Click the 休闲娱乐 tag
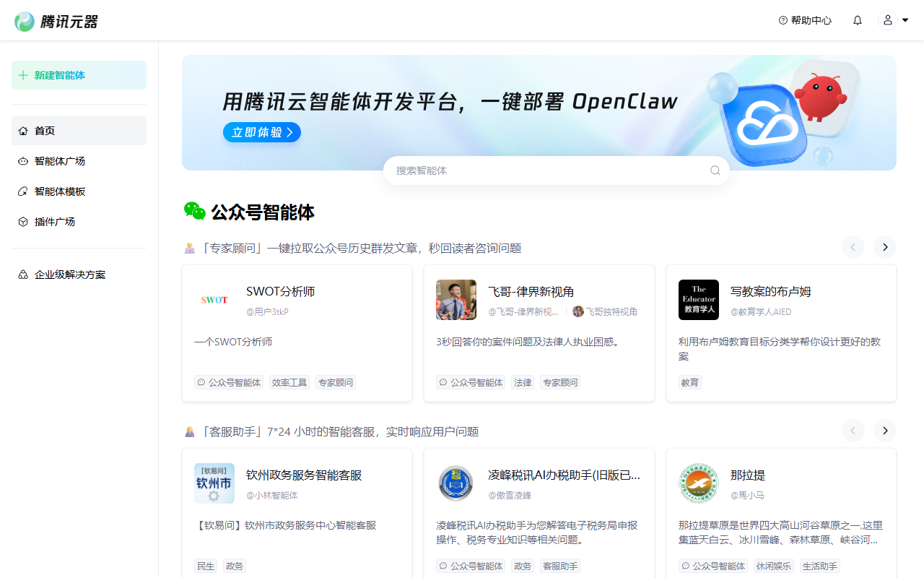 774,566
